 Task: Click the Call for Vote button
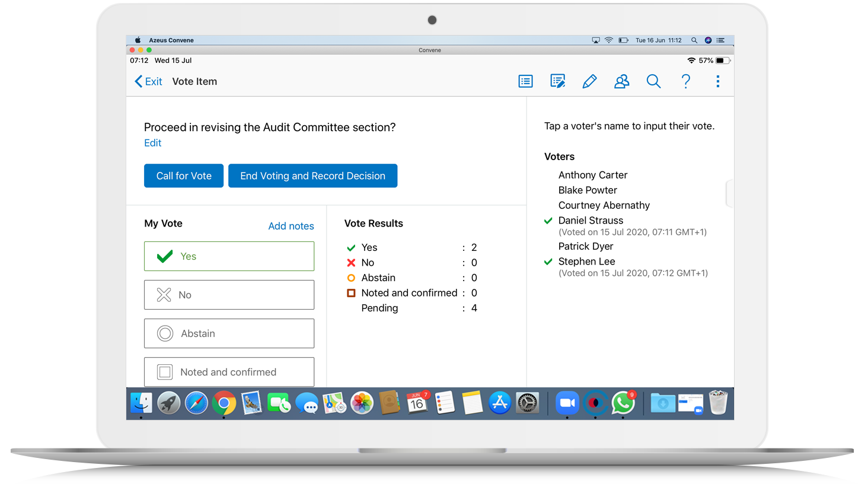click(184, 176)
